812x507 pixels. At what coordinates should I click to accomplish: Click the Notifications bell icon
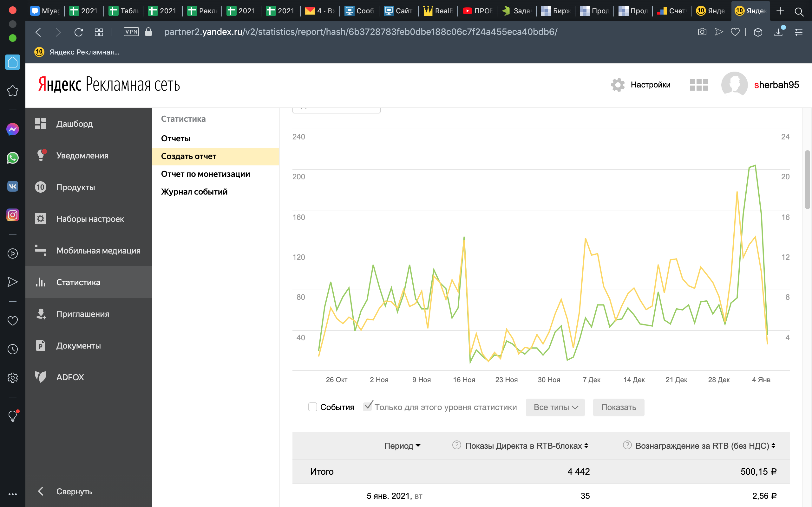point(41,155)
